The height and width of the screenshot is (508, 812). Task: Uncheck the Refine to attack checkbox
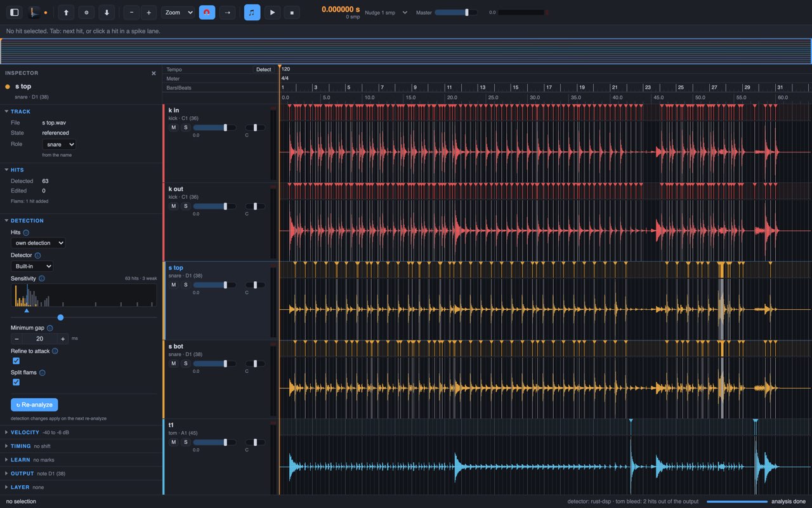click(16, 361)
